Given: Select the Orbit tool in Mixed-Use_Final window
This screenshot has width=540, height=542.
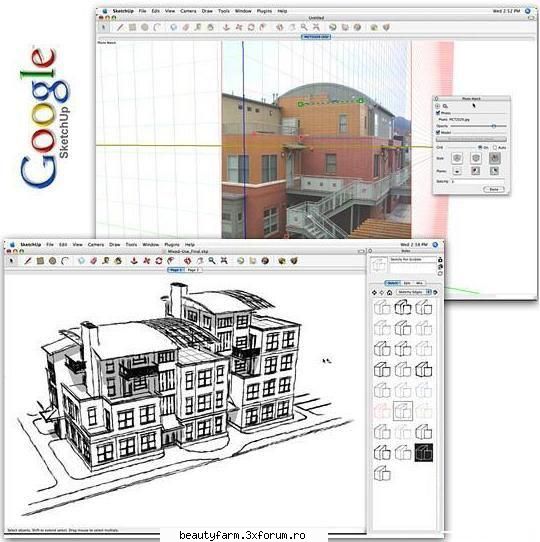Looking at the screenshot, I should (187, 261).
